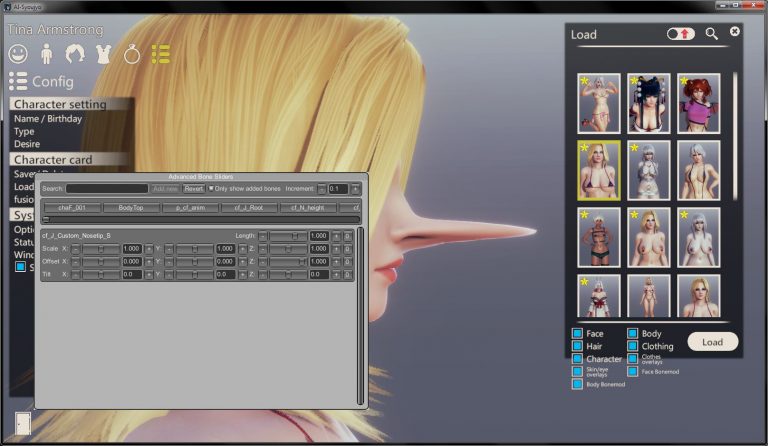Increase Tilt X with plus button

pyautogui.click(x=149, y=275)
